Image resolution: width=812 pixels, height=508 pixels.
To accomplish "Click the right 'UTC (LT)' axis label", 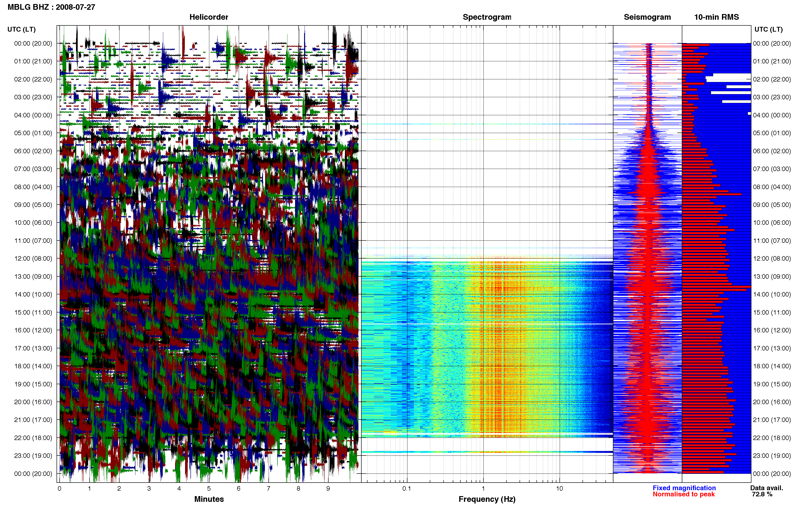I will click(x=768, y=29).
